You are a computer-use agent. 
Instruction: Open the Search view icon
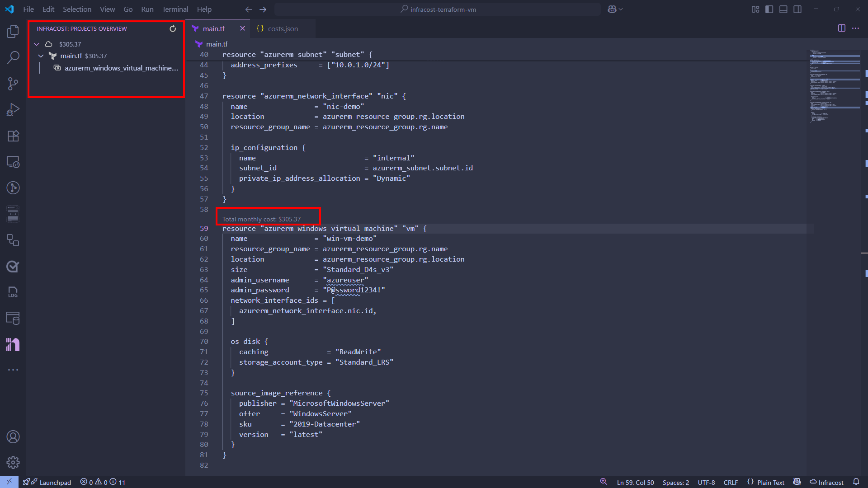click(13, 57)
